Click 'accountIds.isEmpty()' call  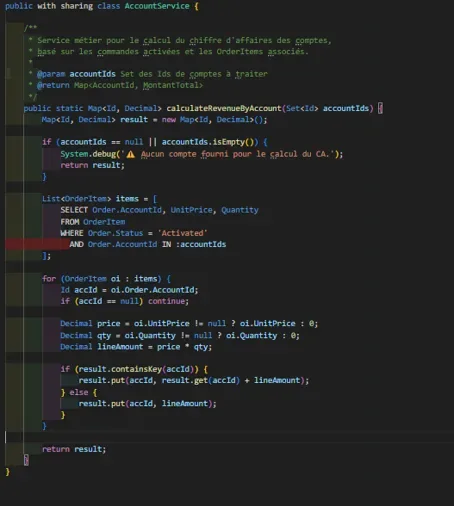[x=208, y=142]
